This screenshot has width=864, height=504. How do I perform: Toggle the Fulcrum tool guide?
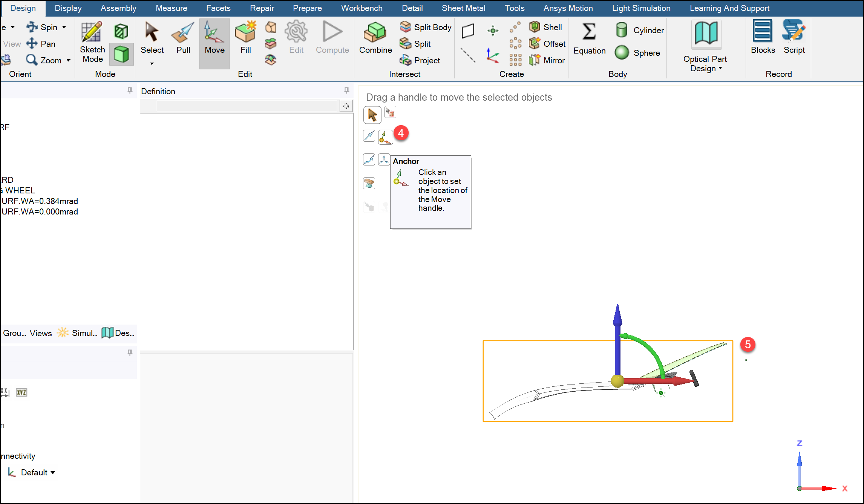(369, 183)
